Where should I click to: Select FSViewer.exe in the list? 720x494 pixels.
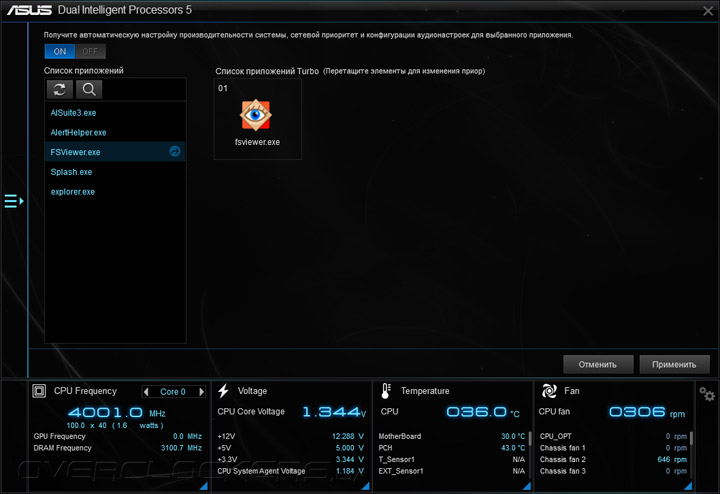[x=115, y=152]
